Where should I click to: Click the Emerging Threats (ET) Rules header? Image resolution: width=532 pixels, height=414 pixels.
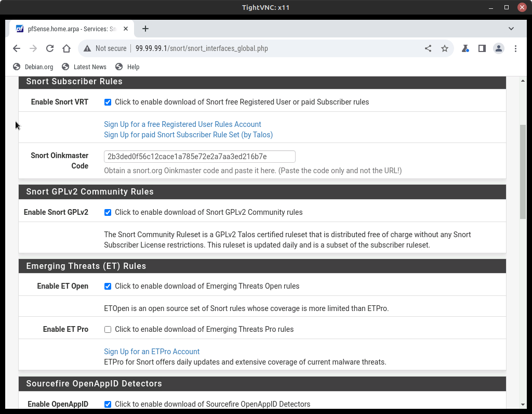point(262,266)
